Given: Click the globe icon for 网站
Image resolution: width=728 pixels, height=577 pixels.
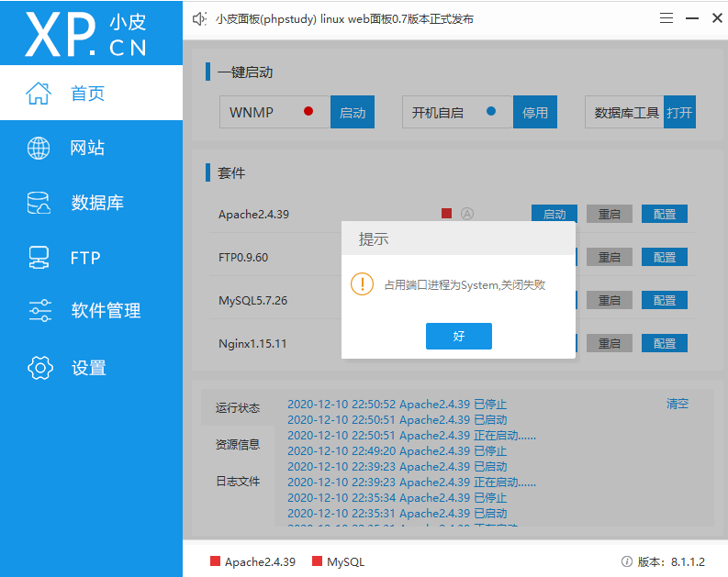Looking at the screenshot, I should 39,148.
